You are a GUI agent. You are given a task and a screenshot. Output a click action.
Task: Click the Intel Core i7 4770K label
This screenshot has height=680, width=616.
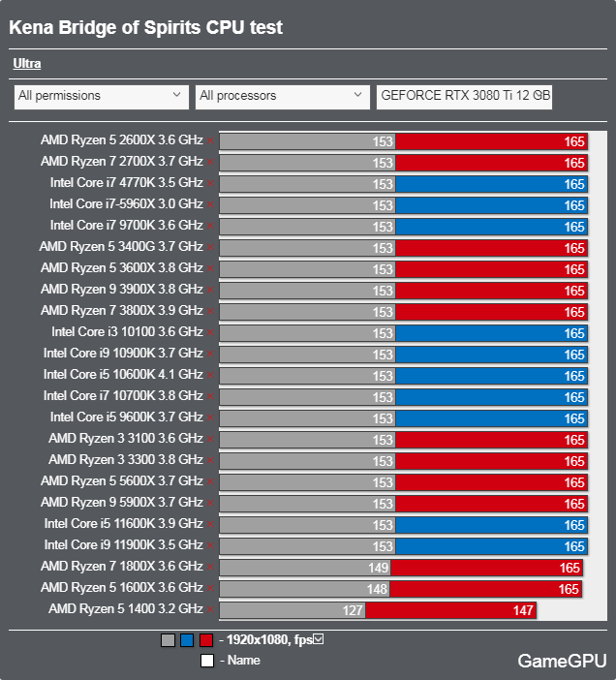point(127,183)
